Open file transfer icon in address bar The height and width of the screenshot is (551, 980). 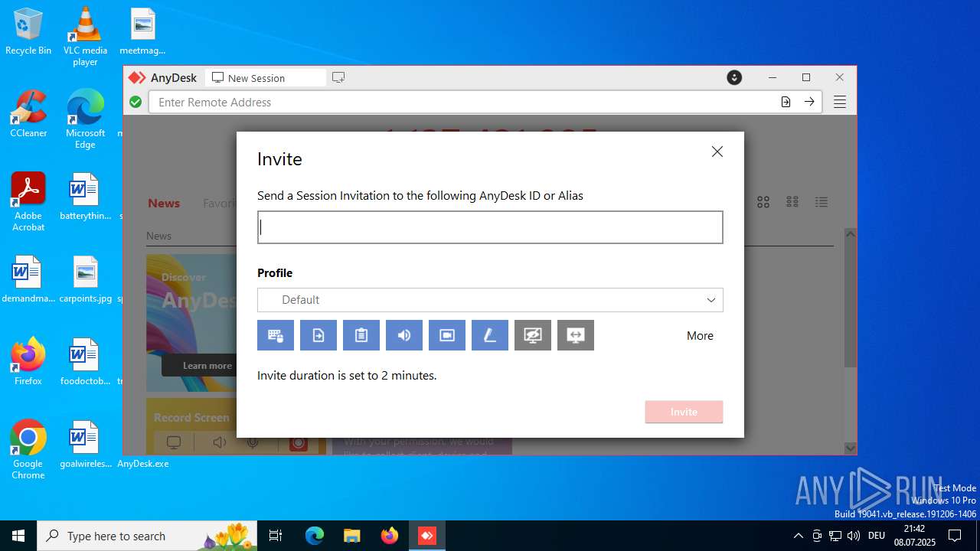(786, 102)
